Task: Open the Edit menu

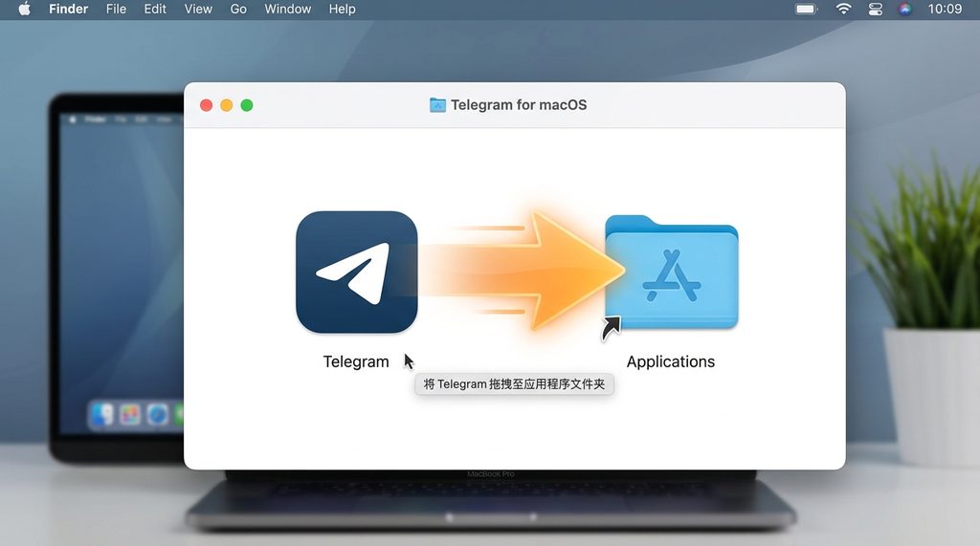Action: [155, 9]
